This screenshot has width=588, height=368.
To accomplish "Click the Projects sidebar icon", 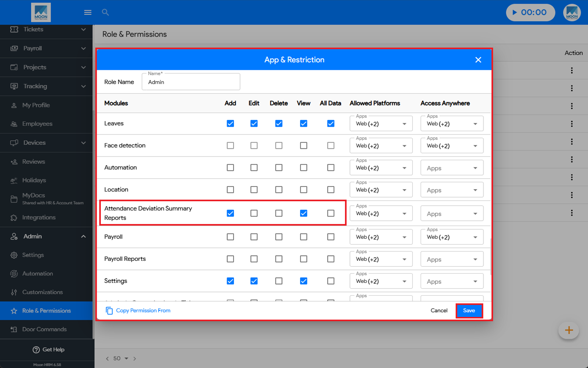I will click(x=14, y=67).
